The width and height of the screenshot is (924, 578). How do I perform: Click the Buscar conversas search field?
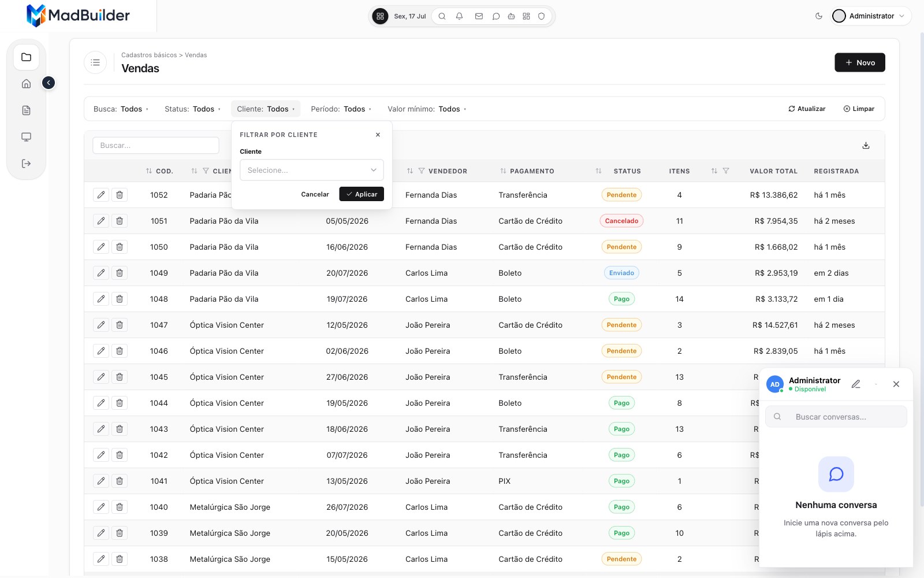[836, 417]
